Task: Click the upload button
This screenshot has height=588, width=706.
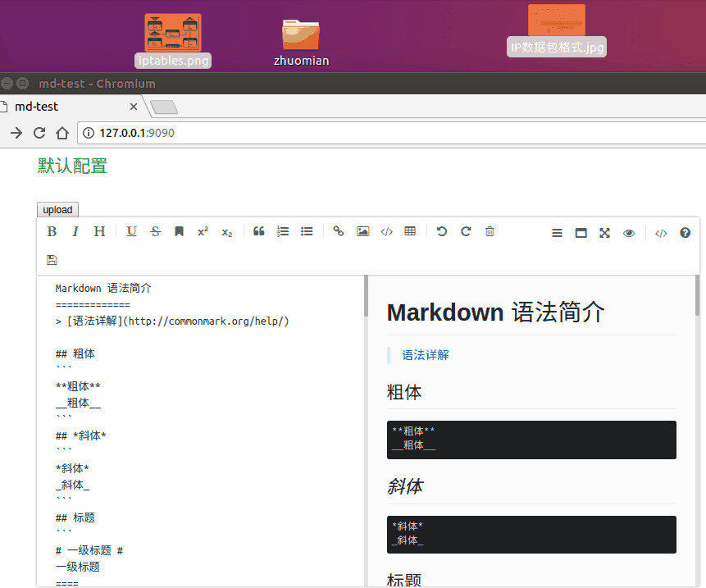Action: [x=57, y=210]
